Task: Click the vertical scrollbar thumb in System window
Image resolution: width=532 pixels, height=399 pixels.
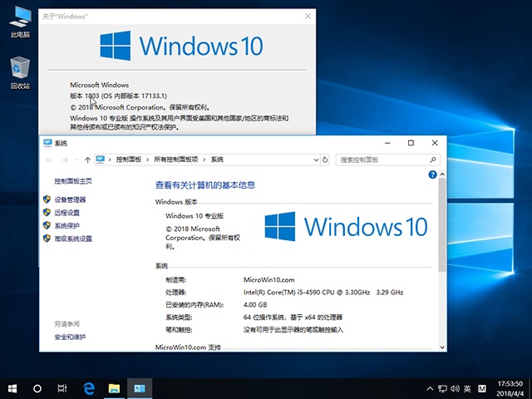Action: pos(442,224)
